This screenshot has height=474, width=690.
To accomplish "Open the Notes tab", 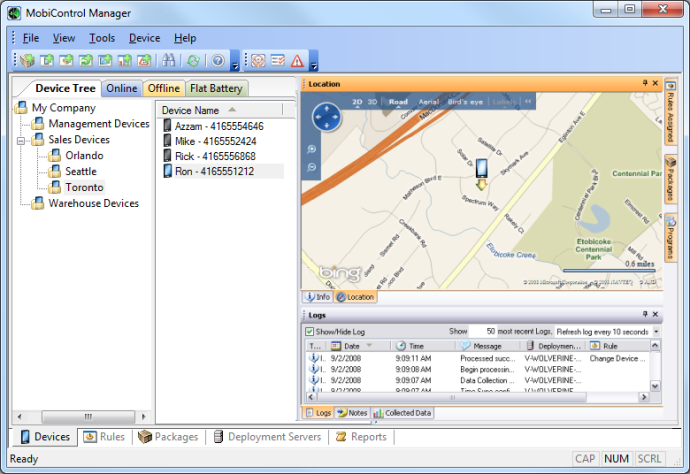I will [352, 413].
